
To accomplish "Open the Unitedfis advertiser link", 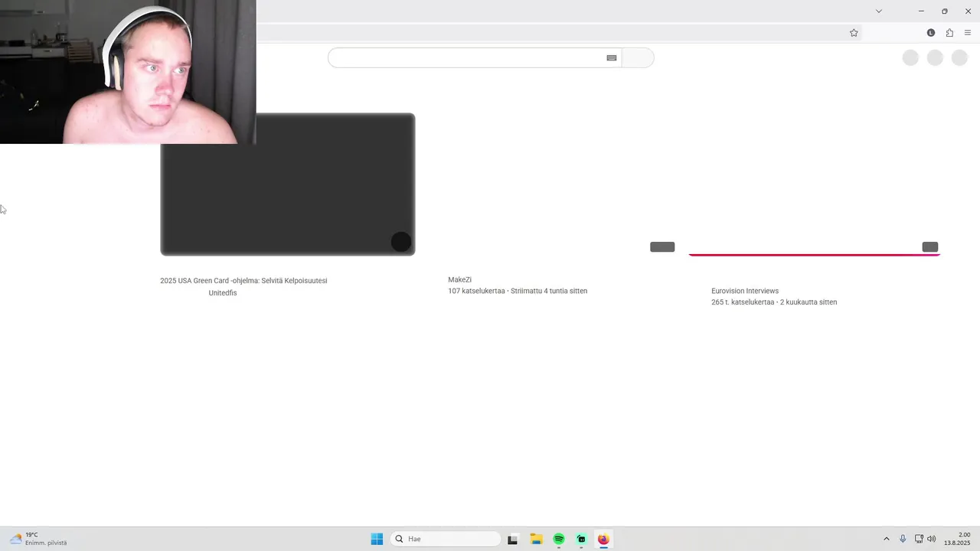I will pyautogui.click(x=223, y=293).
